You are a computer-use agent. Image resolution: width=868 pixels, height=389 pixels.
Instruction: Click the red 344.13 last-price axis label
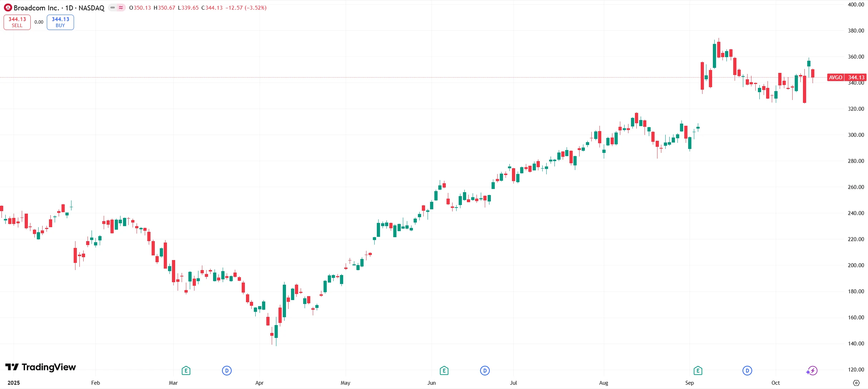pos(856,78)
